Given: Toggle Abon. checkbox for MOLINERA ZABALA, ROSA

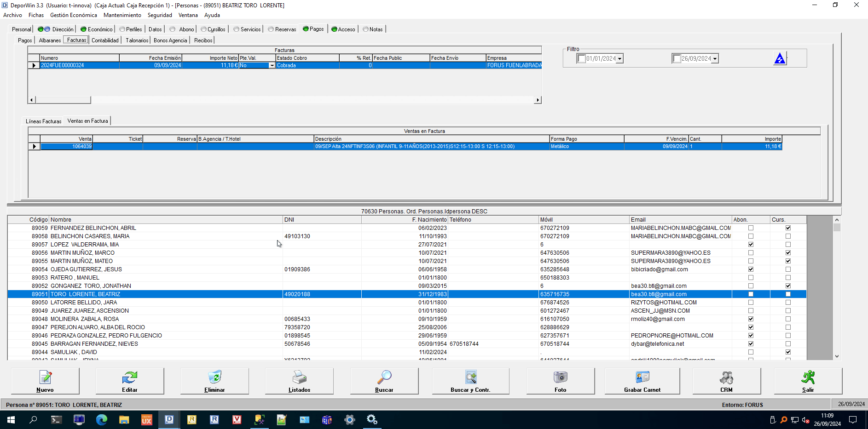Looking at the screenshot, I should coord(751,319).
